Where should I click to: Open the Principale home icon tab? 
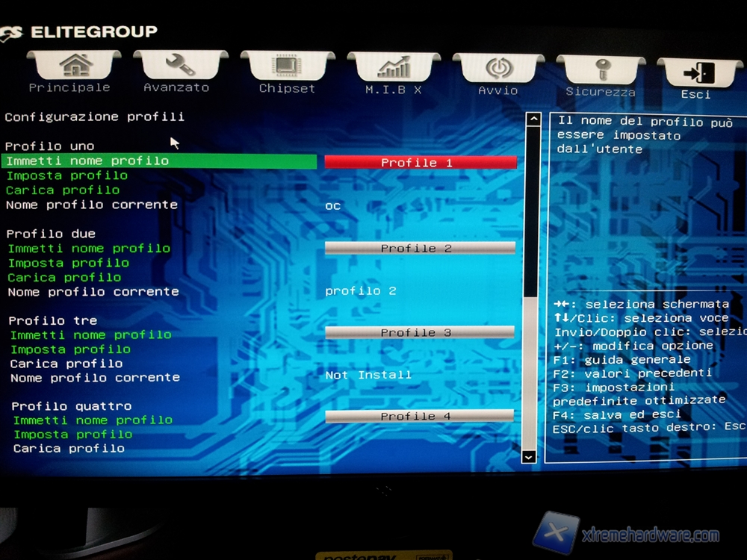click(73, 65)
